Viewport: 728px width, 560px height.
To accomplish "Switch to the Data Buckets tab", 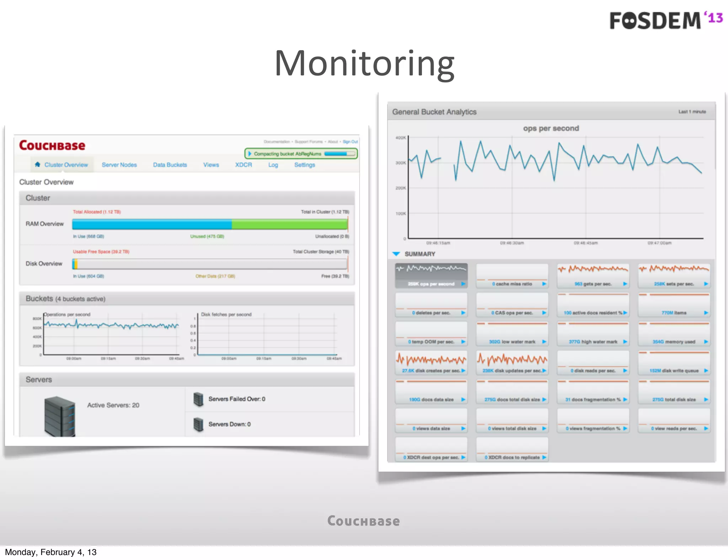I will click(x=170, y=165).
